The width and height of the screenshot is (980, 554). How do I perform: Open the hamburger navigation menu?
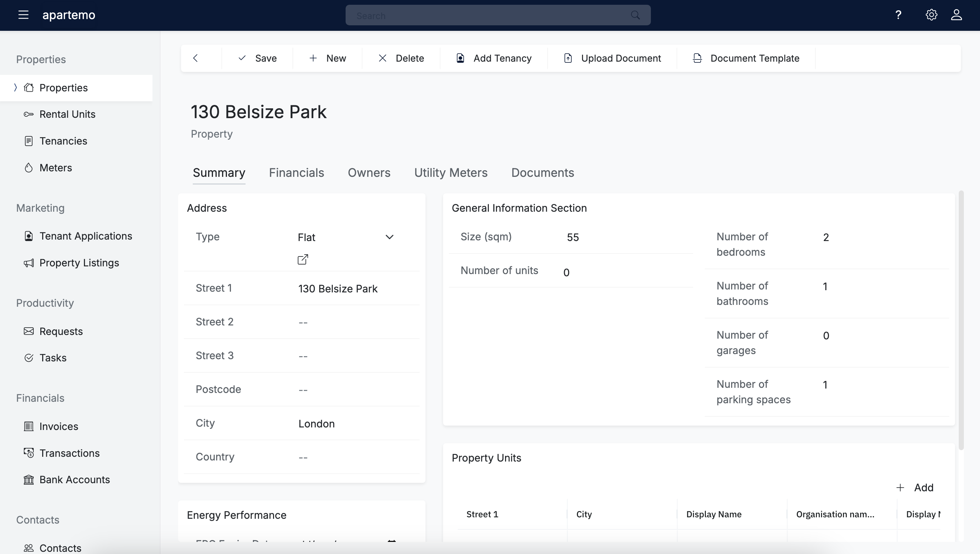point(23,15)
